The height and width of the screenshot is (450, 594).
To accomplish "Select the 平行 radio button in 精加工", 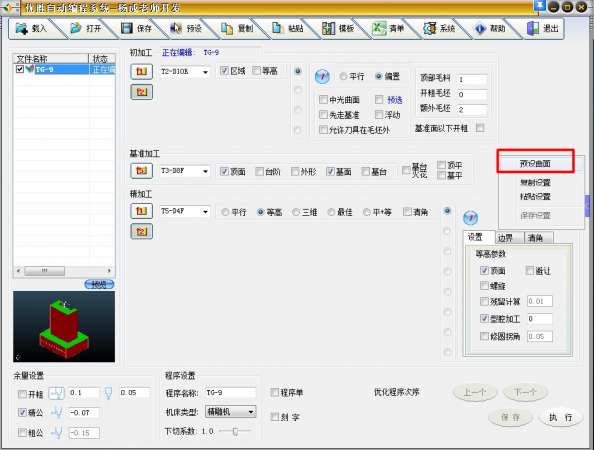I will pyautogui.click(x=225, y=212).
